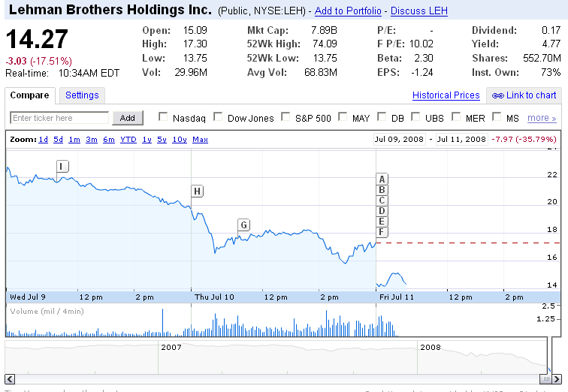Click the chain icon beside Link to chart
Image resolution: width=568 pixels, height=392 pixels.
pos(497,95)
